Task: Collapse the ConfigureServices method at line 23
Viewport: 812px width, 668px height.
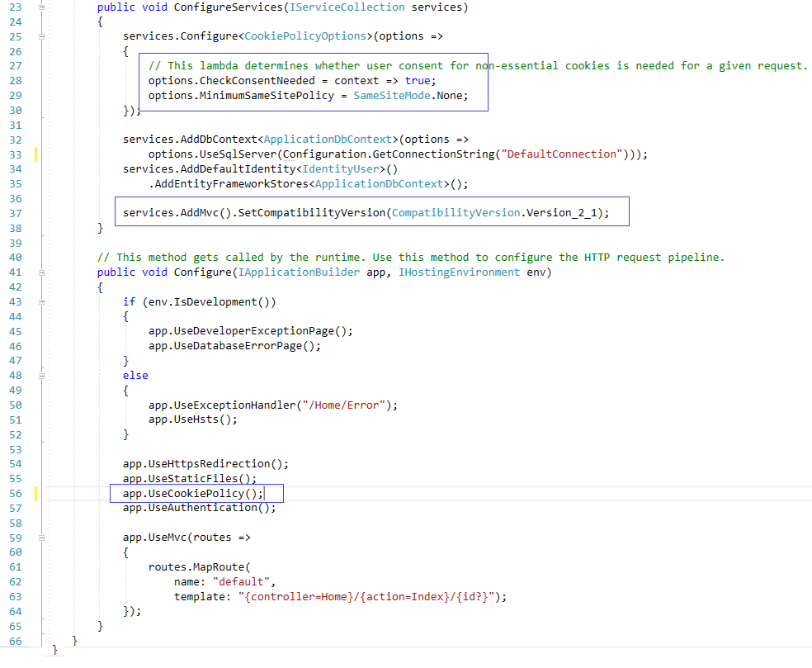Action: point(42,7)
